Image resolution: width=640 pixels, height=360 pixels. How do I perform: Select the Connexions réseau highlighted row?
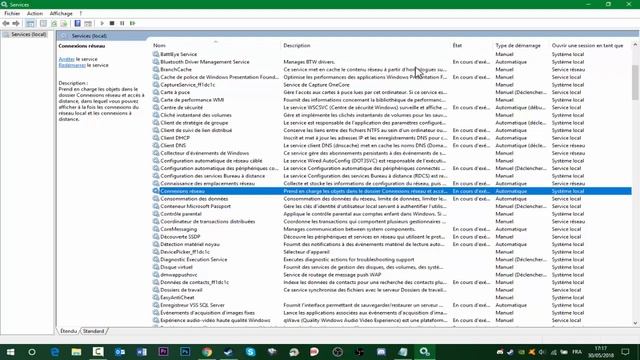pyautogui.click(x=392, y=191)
